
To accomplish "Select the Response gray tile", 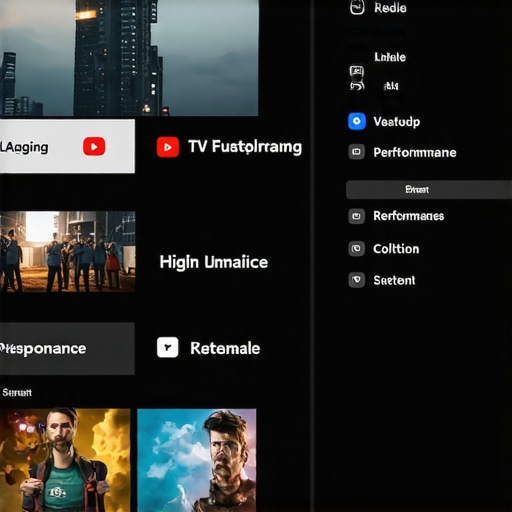I will click(67, 348).
